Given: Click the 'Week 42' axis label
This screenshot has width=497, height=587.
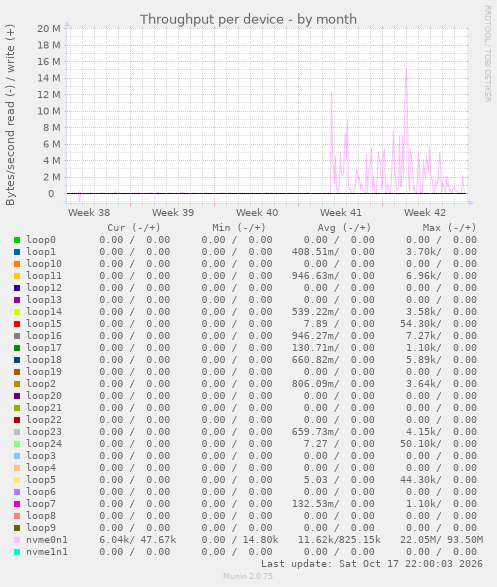Looking at the screenshot, I should click(x=425, y=213).
